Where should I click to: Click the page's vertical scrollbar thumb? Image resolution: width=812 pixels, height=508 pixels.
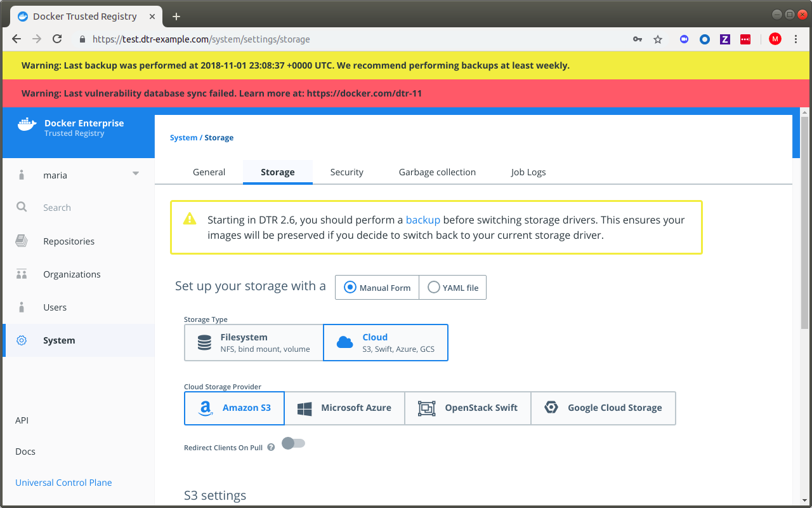click(x=805, y=222)
